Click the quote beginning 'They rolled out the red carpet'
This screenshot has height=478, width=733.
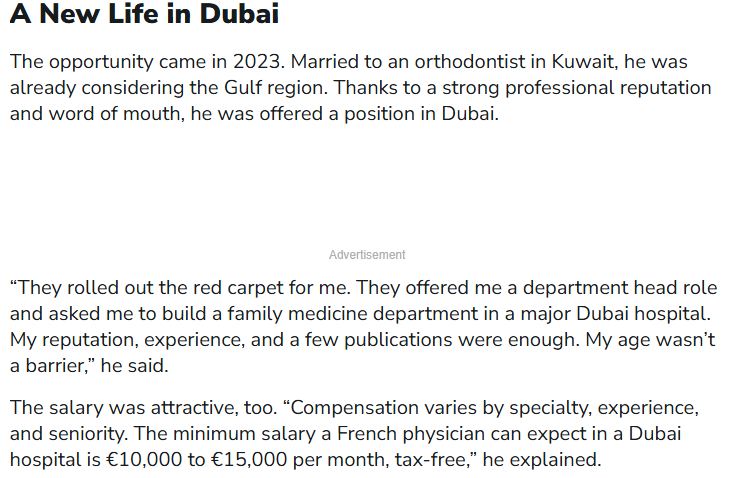[x=363, y=327]
